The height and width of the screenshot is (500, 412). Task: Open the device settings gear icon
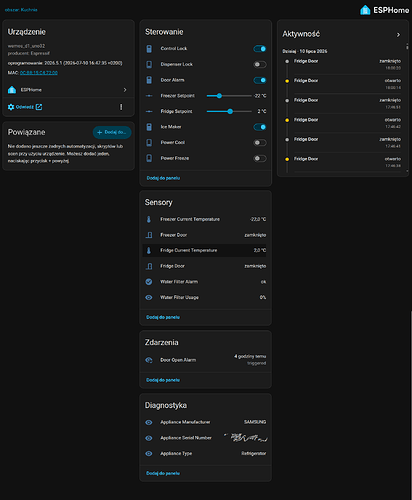(11, 107)
